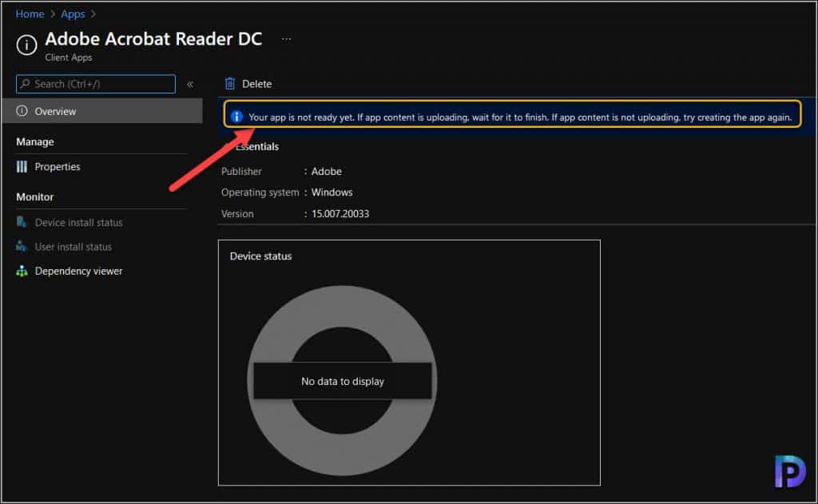The width and height of the screenshot is (818, 504).
Task: Open Properties under Manage
Action: pyautogui.click(x=58, y=167)
